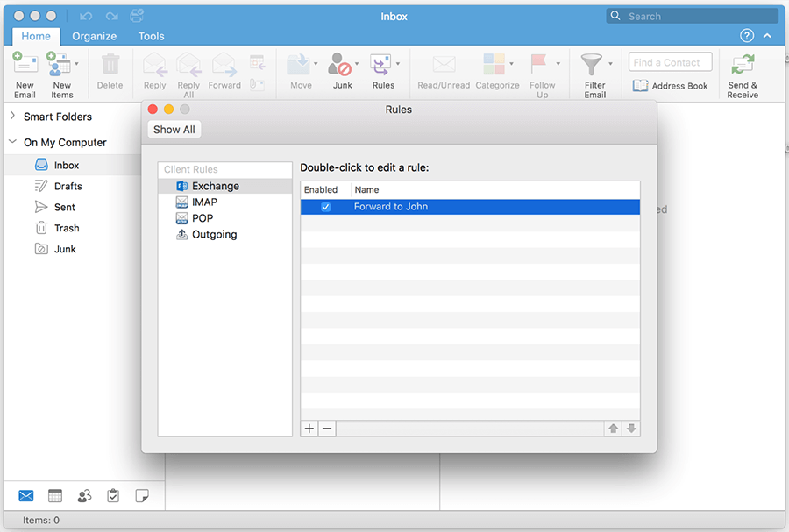
Task: Switch to Calendar view in bottom bar
Action: [x=55, y=496]
